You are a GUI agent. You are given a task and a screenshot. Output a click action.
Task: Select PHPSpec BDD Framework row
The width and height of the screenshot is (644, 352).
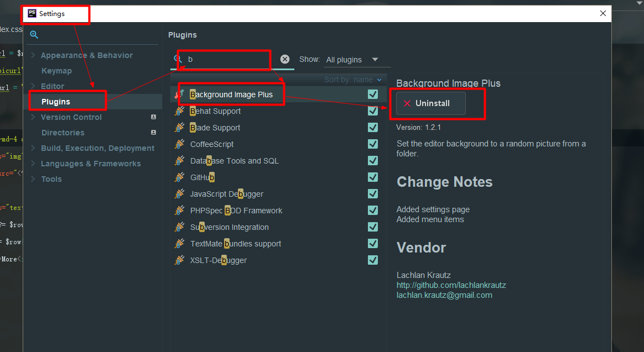(x=278, y=211)
